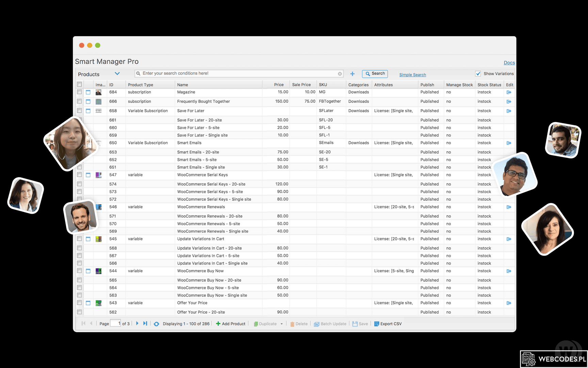Screen dimensions: 588x368
Task: Jump to the last page of products
Action: click(x=145, y=324)
